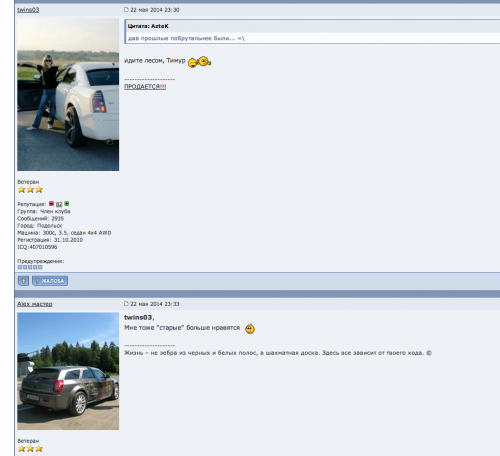The width and height of the screenshot is (500, 456).
Task: Click post icon beside 23:30 timestamp
Action: click(x=126, y=10)
